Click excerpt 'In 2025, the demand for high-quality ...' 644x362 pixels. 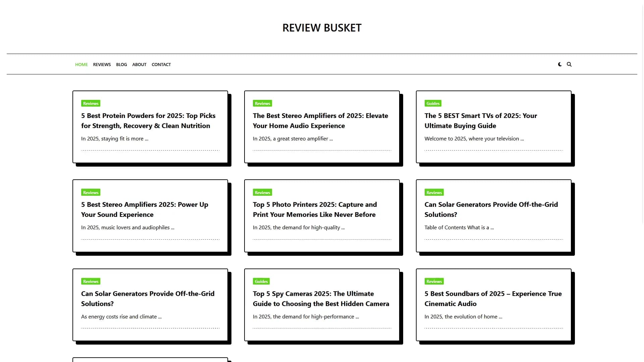(x=299, y=228)
